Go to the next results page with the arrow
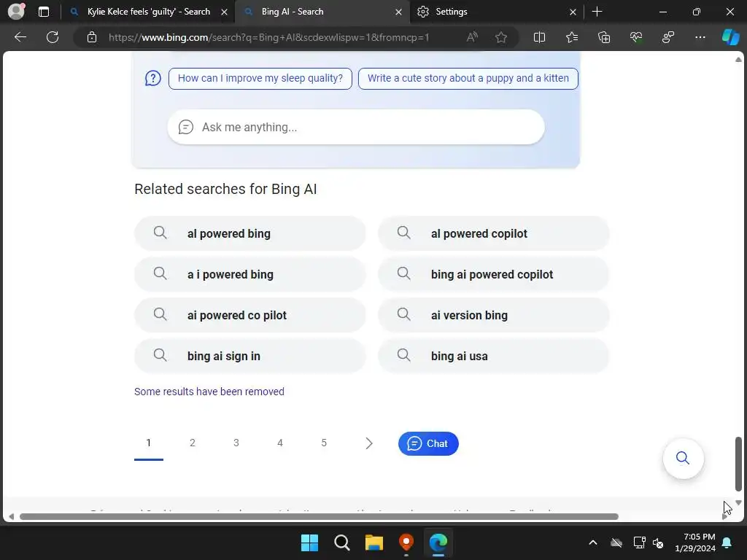 click(x=368, y=443)
